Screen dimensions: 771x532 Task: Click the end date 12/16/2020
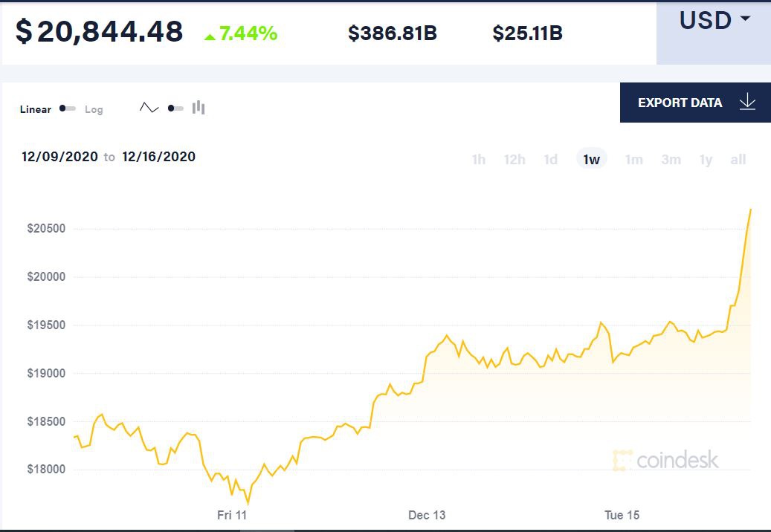(x=159, y=157)
